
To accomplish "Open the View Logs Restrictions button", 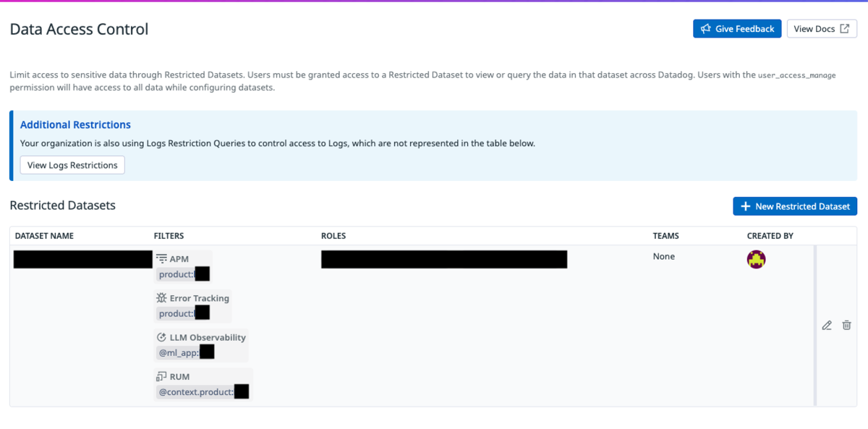I will (x=72, y=165).
